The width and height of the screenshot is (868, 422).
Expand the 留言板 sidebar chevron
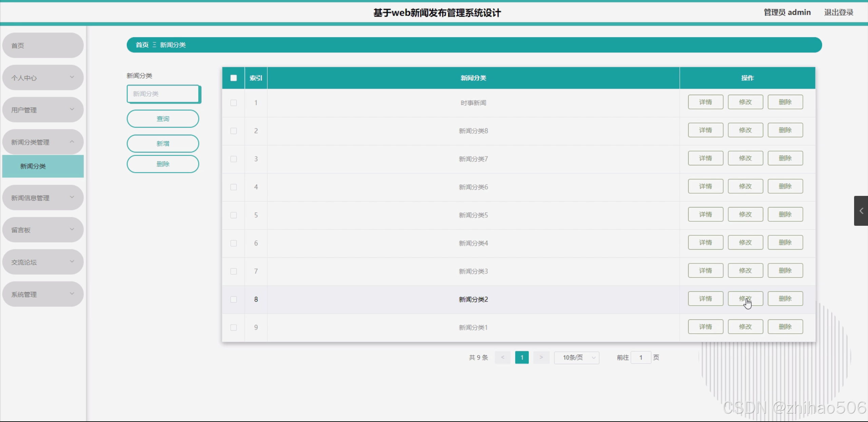72,229
